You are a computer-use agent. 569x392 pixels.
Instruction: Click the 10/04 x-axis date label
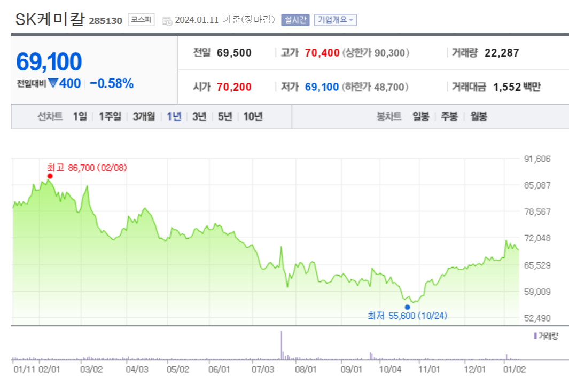pyautogui.click(x=390, y=370)
